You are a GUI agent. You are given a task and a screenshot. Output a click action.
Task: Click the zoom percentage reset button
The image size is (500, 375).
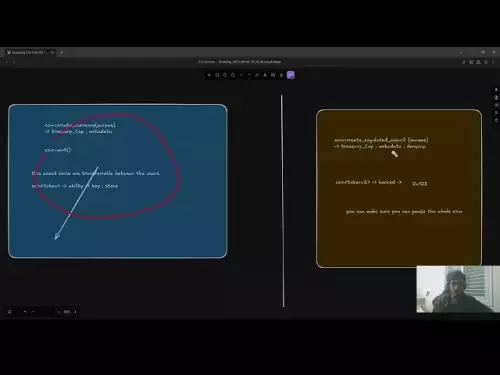pyautogui.click(x=67, y=312)
